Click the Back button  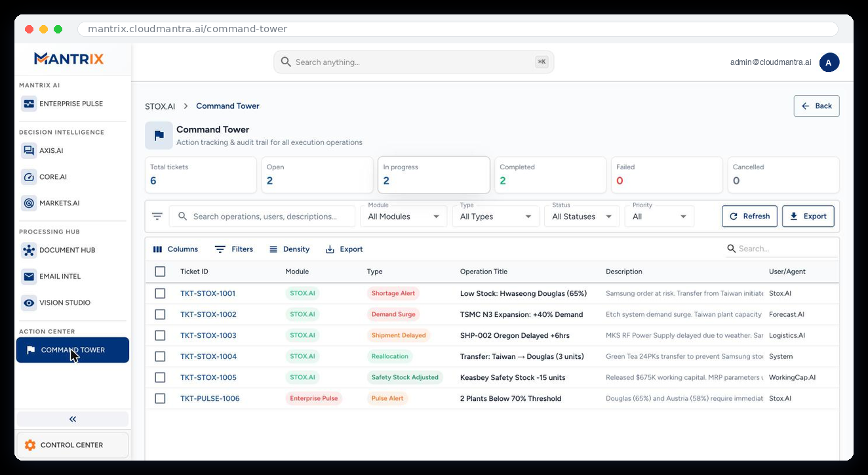click(816, 106)
